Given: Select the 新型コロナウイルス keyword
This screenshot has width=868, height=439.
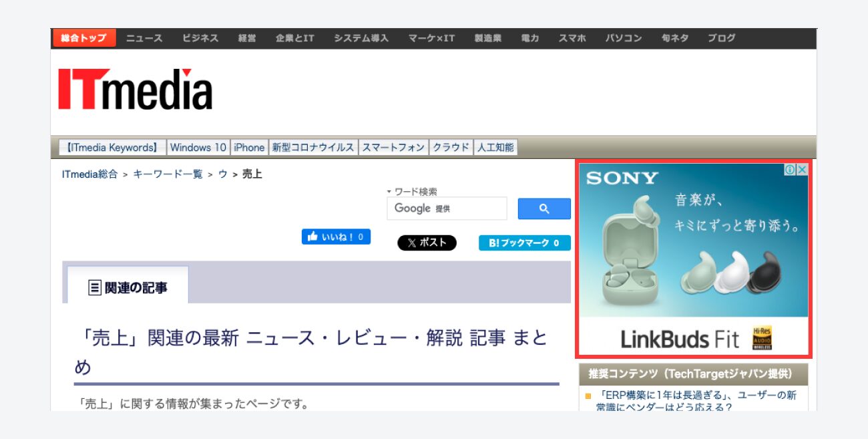Looking at the screenshot, I should click(x=313, y=148).
